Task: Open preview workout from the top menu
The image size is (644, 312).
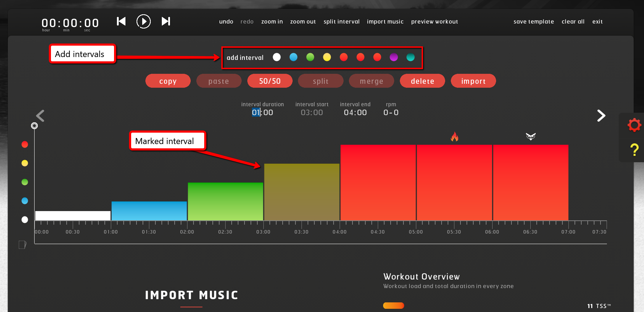Action: point(434,22)
